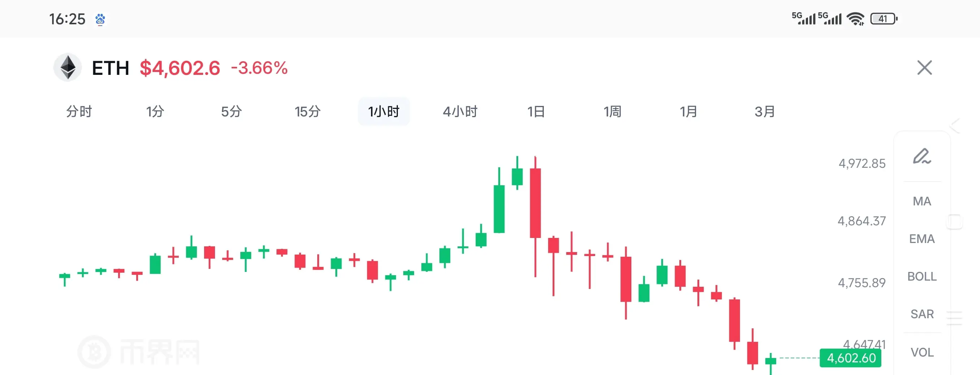Close the ETH chart view
The width and height of the screenshot is (980, 375).
924,68
